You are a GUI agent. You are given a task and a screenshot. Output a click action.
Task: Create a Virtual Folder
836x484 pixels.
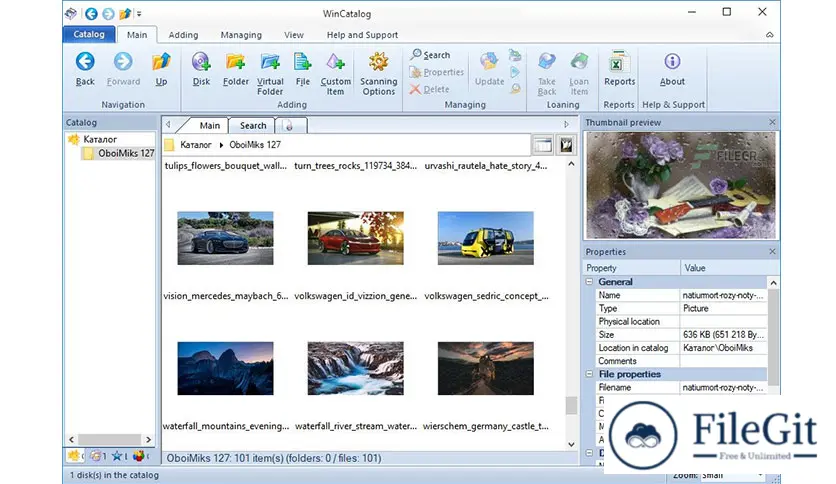(x=270, y=74)
